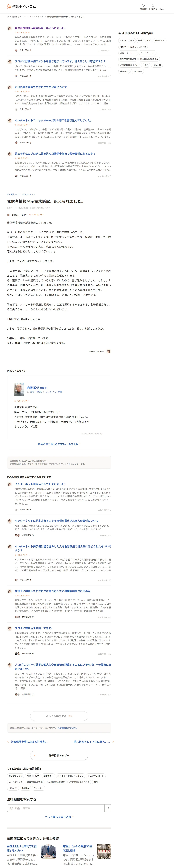Click the 法律相談トップへ button
Screen dimensions: 174x868
pos(59,755)
